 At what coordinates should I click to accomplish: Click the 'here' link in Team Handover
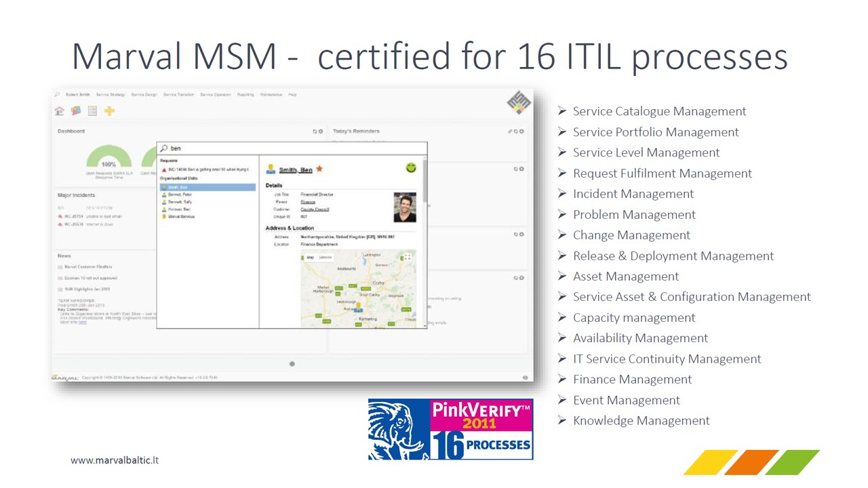(82, 323)
